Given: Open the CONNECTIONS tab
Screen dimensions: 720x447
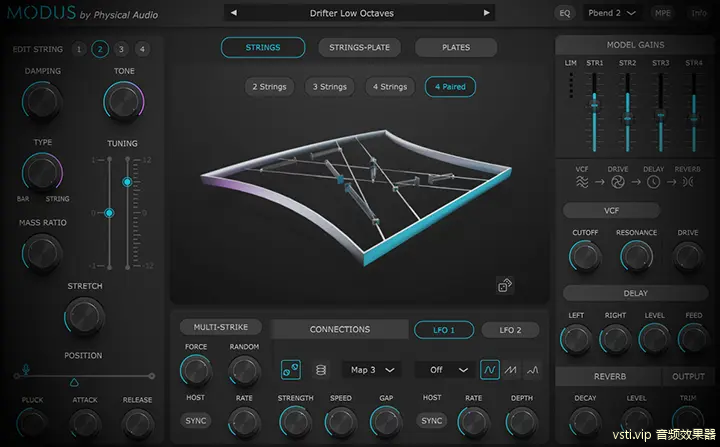Looking at the screenshot, I should 340,329.
